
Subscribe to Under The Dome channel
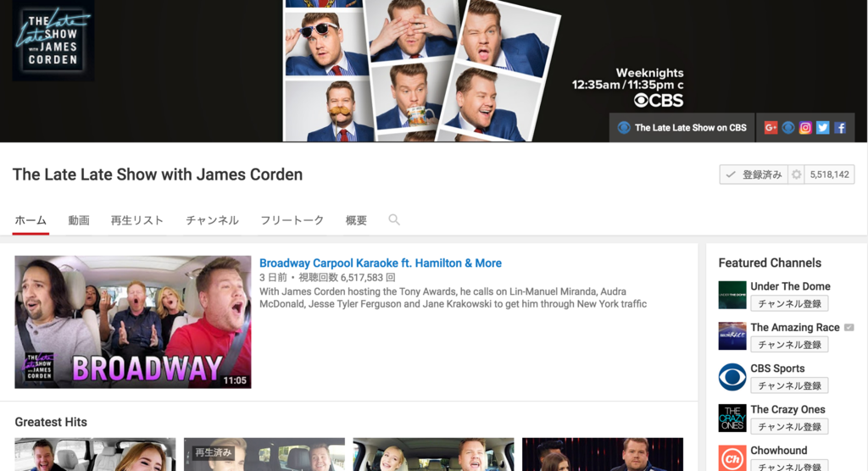click(x=789, y=303)
